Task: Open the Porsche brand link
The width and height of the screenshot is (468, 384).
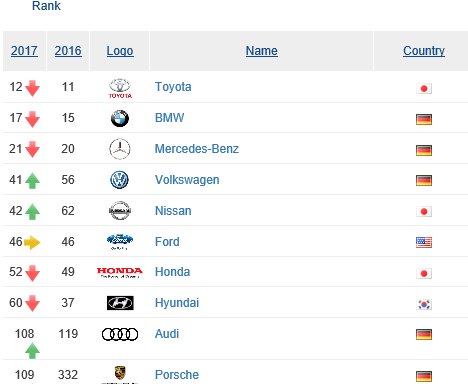Action: click(177, 375)
